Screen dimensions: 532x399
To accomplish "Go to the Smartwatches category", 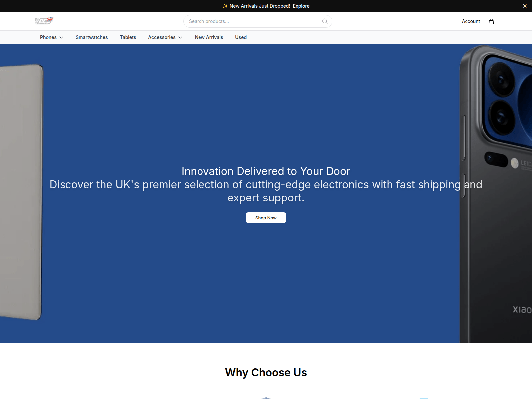I will coord(92,37).
